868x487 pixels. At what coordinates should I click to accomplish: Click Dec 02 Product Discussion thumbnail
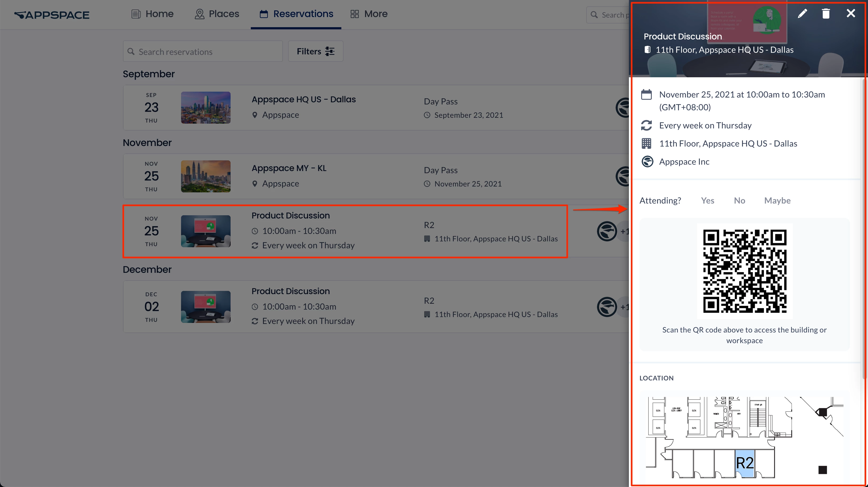[x=206, y=307]
